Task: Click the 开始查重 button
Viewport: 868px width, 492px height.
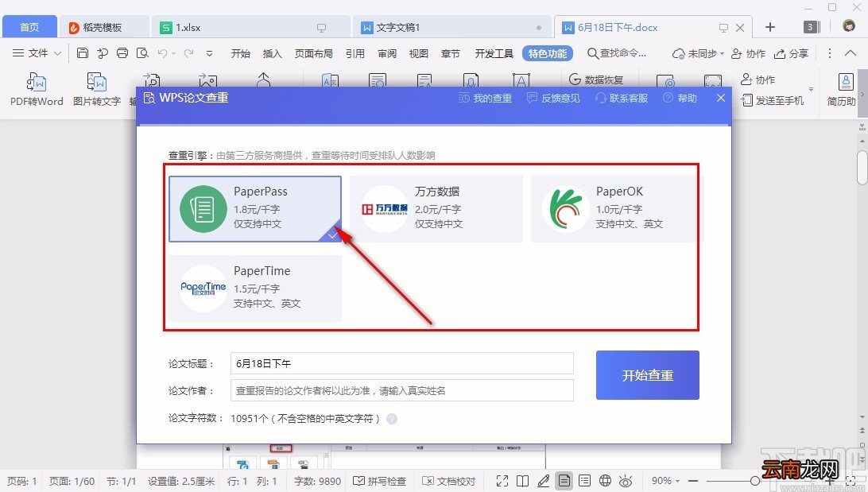Action: pos(648,375)
